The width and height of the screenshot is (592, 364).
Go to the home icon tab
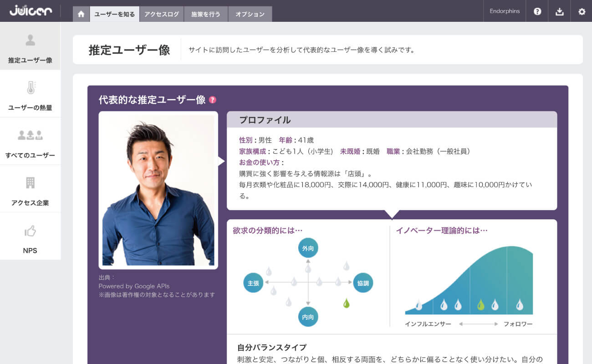[81, 14]
